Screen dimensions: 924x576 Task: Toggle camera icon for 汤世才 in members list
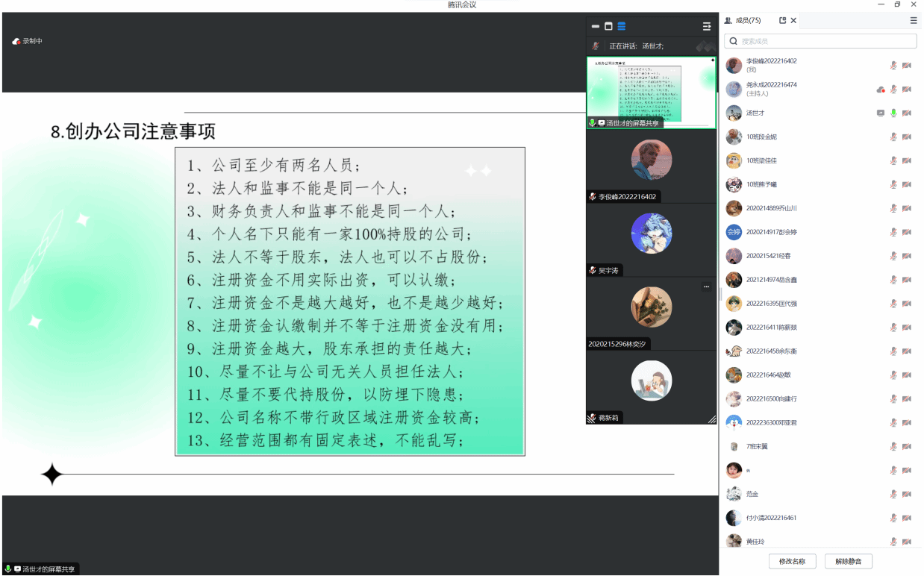tap(907, 113)
